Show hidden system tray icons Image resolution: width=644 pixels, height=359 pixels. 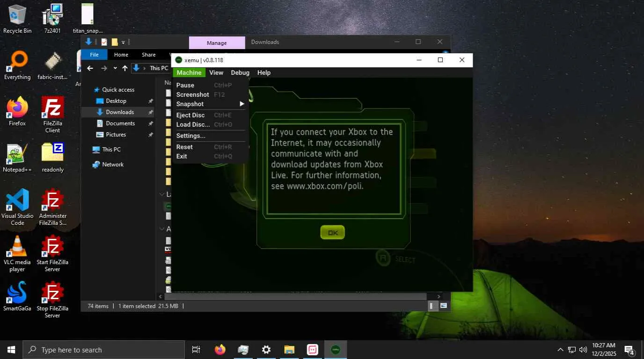pyautogui.click(x=560, y=350)
